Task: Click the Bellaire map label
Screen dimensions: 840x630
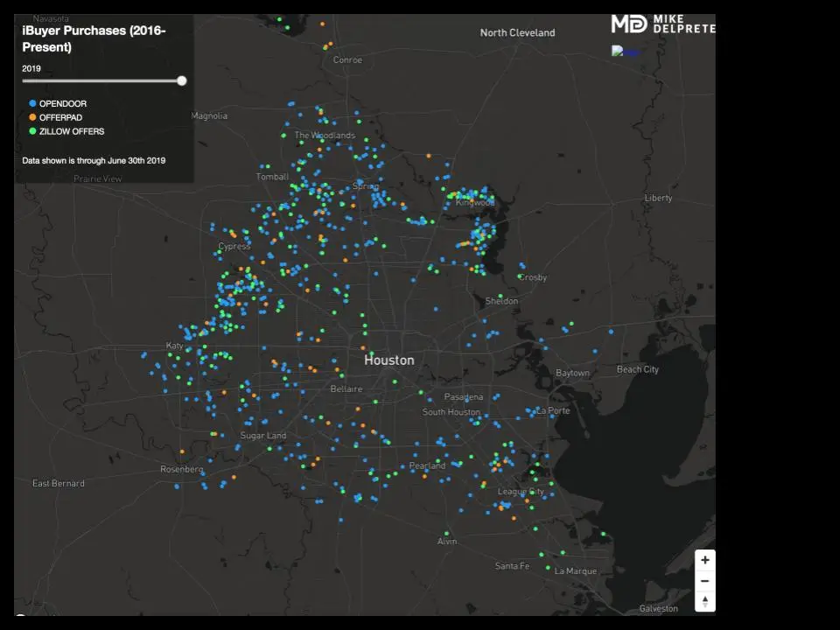Action: (346, 388)
